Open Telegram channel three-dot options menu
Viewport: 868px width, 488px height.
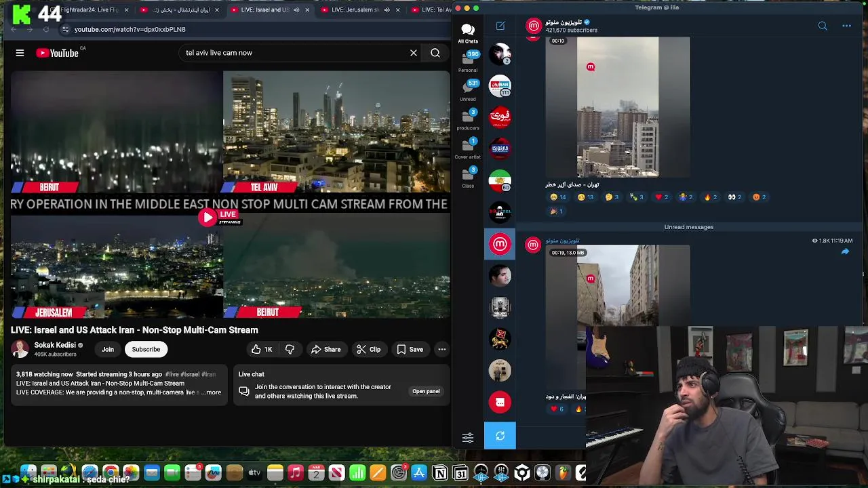click(846, 26)
